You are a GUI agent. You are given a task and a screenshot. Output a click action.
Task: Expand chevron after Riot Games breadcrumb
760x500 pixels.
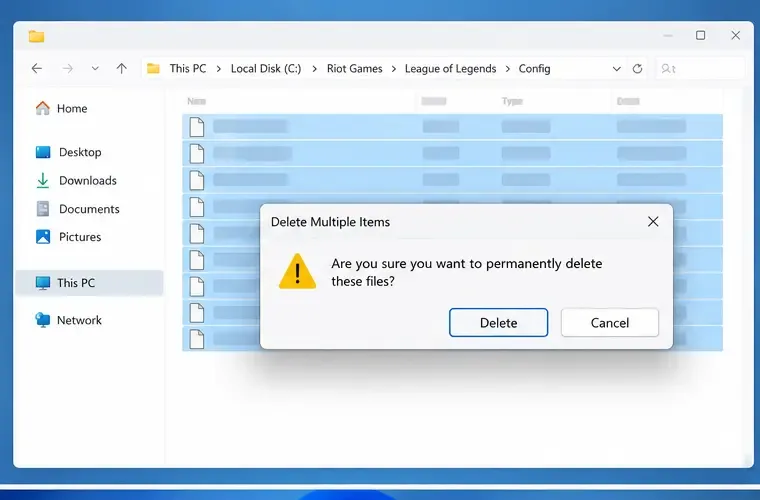click(394, 69)
